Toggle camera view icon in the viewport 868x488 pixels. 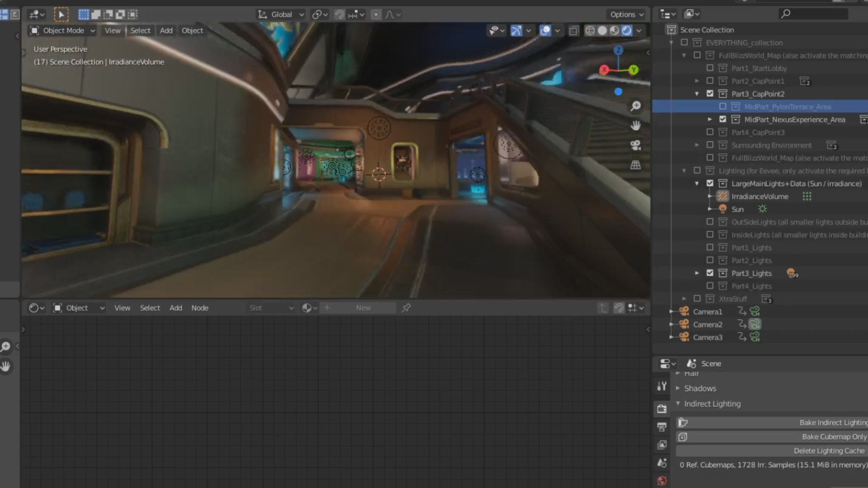pos(636,145)
